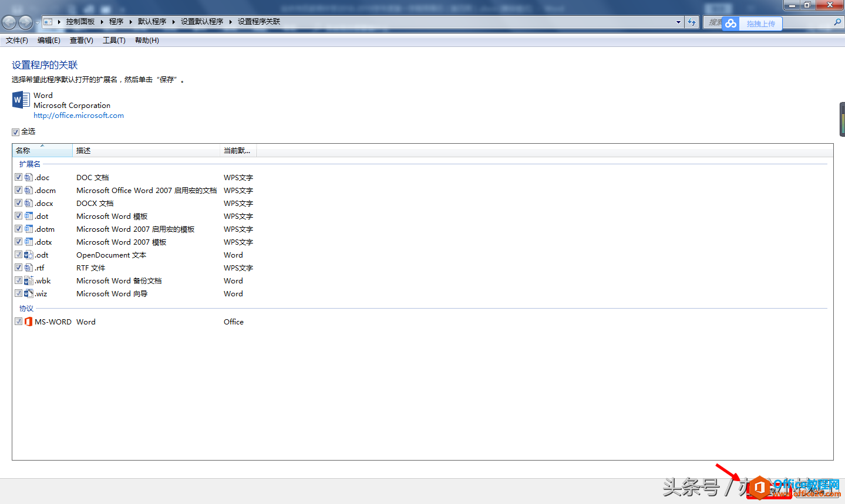Screen dimensions: 845x504
Task: Uncheck the .doc extension checkbox
Action: [x=18, y=177]
